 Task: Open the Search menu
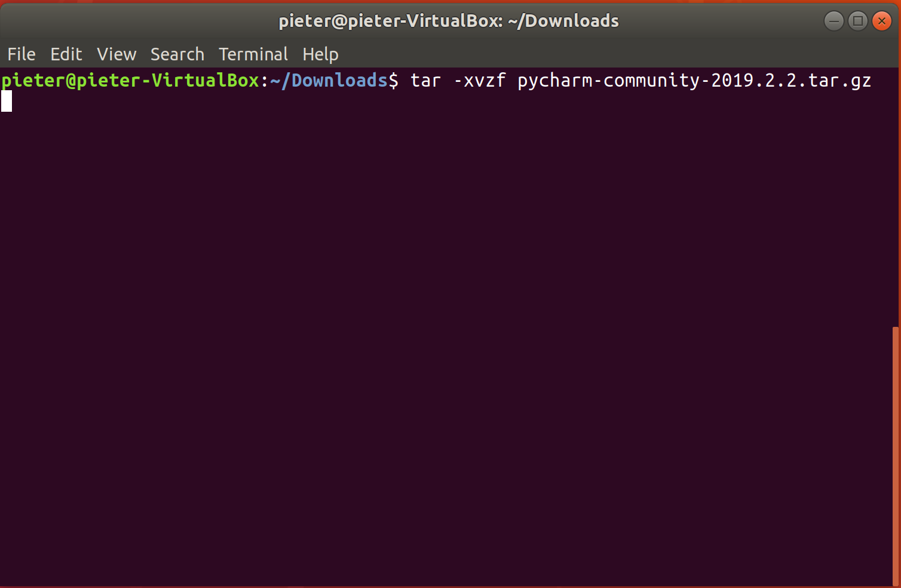[x=177, y=54]
